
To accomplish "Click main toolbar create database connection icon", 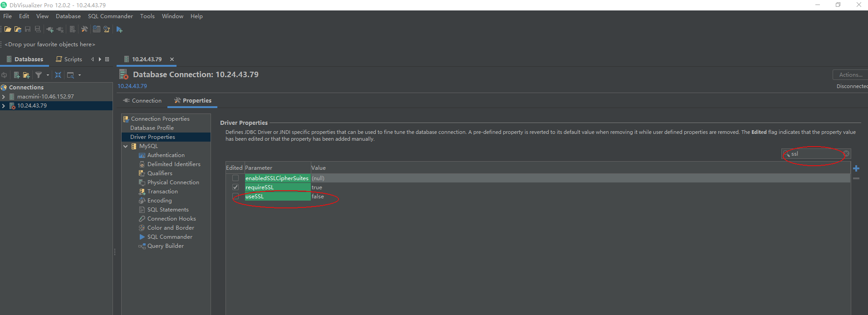I will (x=73, y=30).
